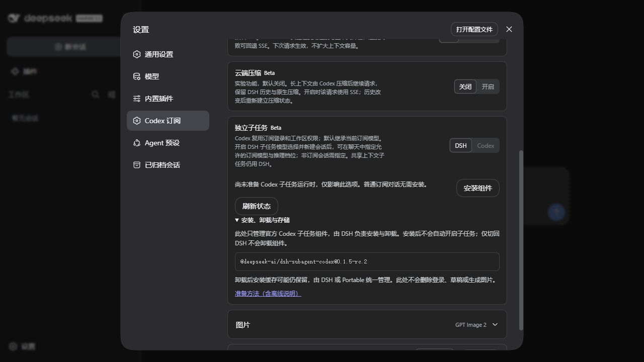This screenshot has height=362, width=644.
Task: Collapse the 安装、卸载与存储 section
Action: (262, 220)
